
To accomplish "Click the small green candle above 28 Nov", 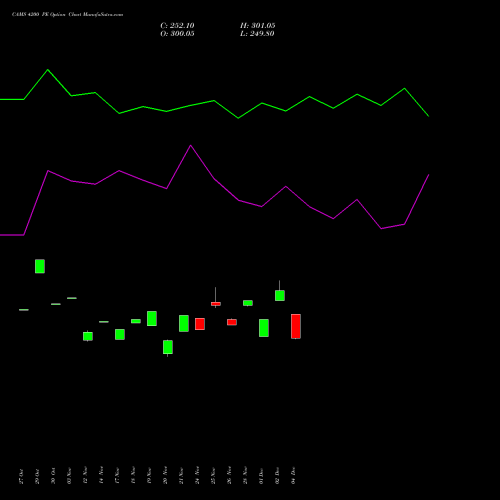I will (248, 303).
